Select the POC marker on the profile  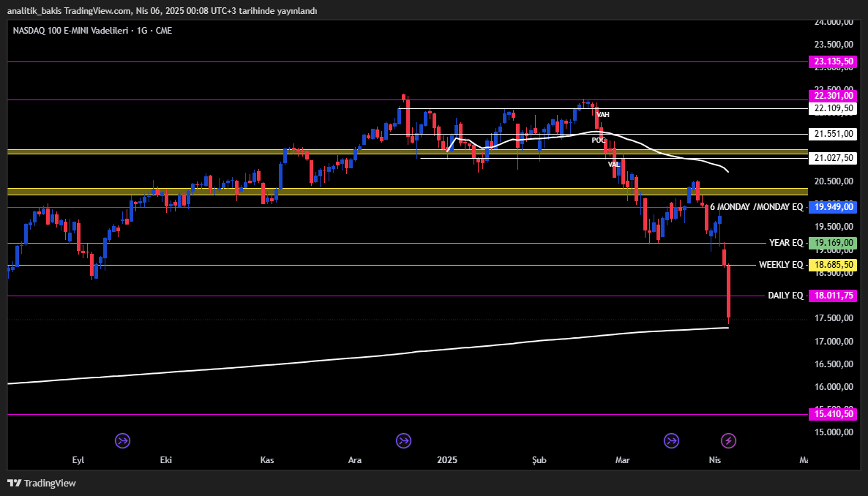(598, 140)
